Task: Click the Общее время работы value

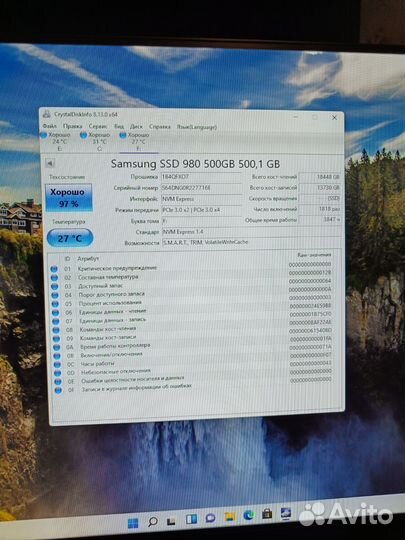Action: tap(320, 219)
